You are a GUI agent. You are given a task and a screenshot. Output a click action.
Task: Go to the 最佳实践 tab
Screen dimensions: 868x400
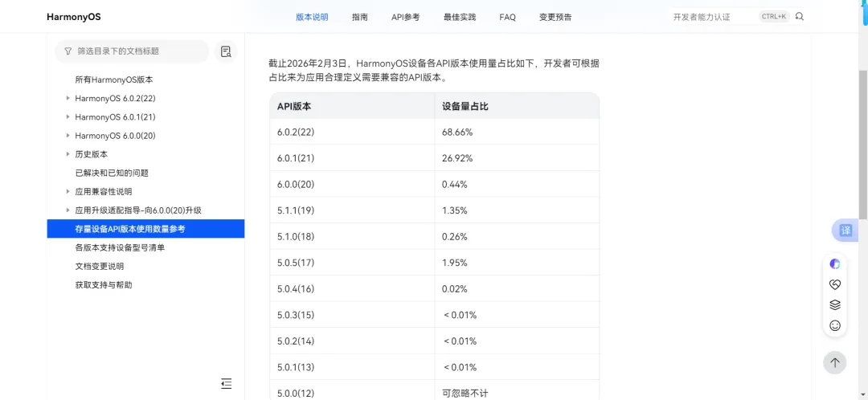pos(460,17)
